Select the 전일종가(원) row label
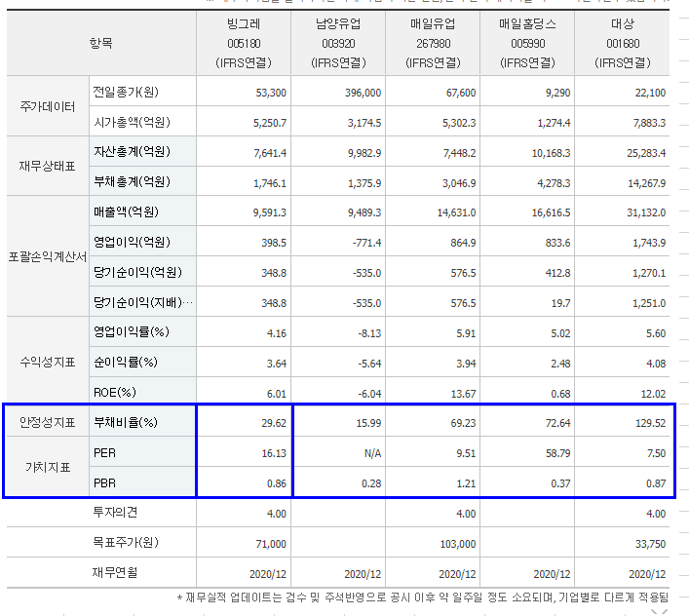 tap(126, 92)
